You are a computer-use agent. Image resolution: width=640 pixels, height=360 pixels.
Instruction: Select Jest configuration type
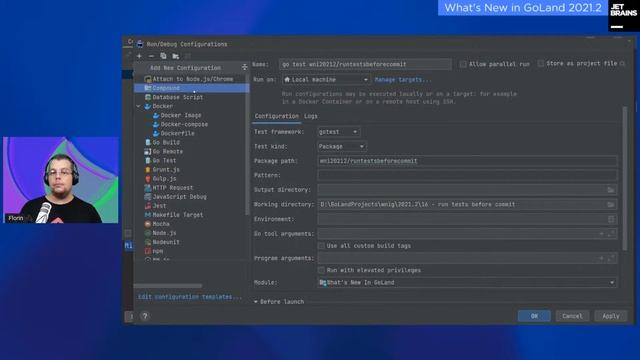[x=159, y=206]
